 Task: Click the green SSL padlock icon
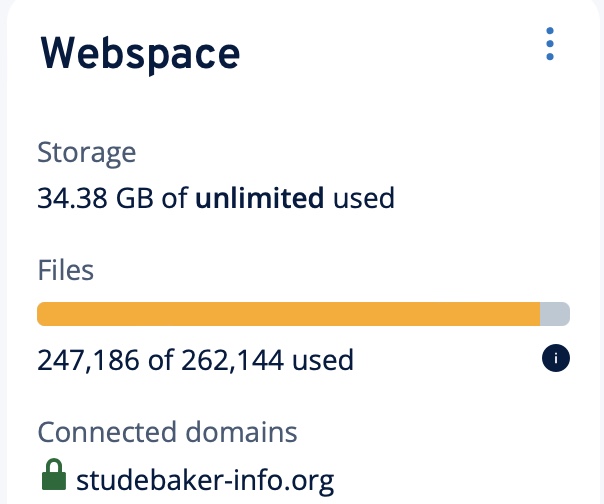pyautogui.click(x=54, y=475)
